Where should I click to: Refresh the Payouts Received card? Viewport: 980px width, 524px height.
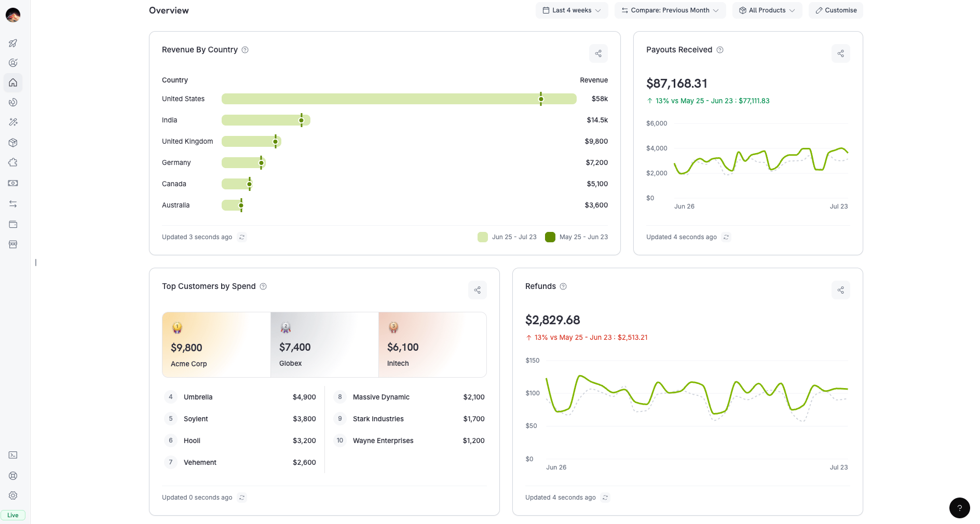(x=726, y=237)
